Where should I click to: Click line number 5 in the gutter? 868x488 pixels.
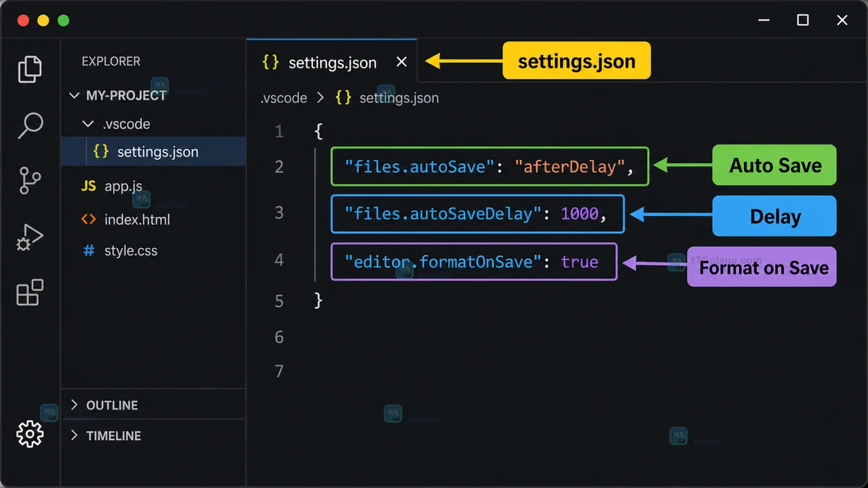(x=279, y=301)
